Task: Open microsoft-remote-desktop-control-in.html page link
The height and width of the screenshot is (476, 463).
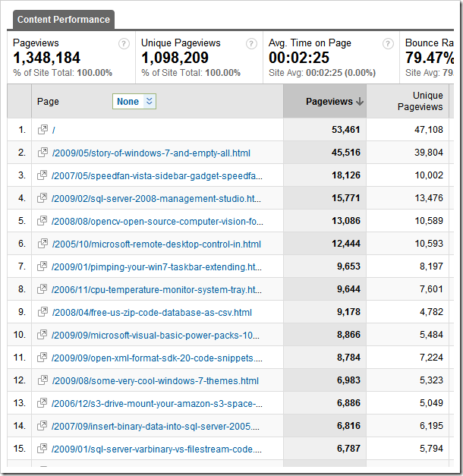Action: pos(156,244)
